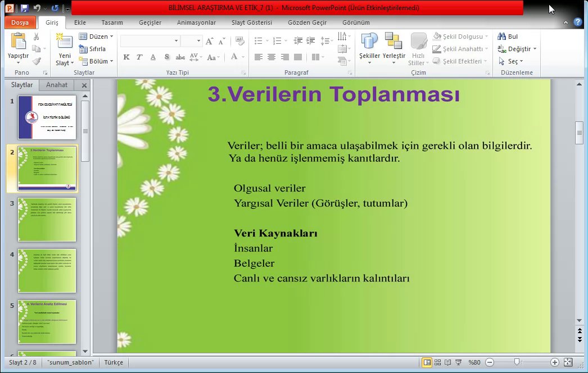Screen dimensions: 588x373
Task: Go to previous slide double-arrow
Action: tap(580, 331)
